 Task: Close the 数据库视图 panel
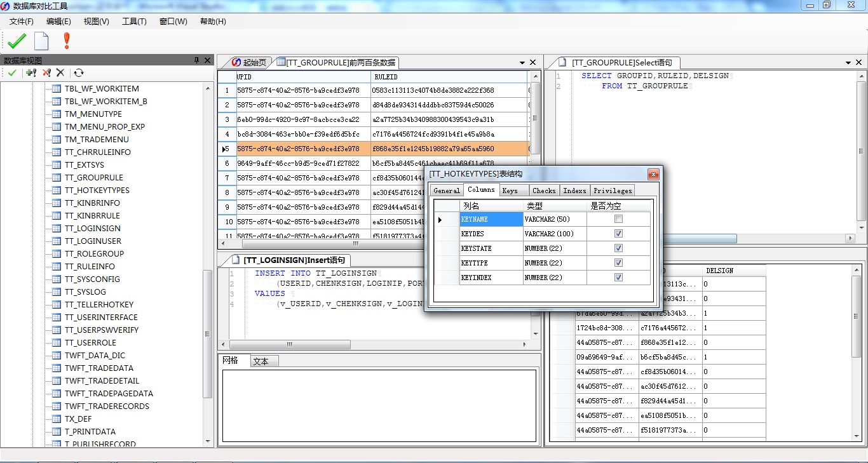(207, 60)
